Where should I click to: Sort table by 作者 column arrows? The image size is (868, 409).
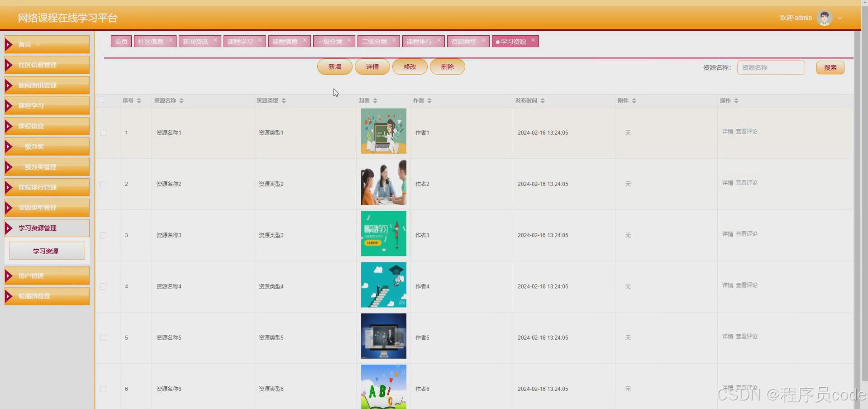tap(429, 100)
